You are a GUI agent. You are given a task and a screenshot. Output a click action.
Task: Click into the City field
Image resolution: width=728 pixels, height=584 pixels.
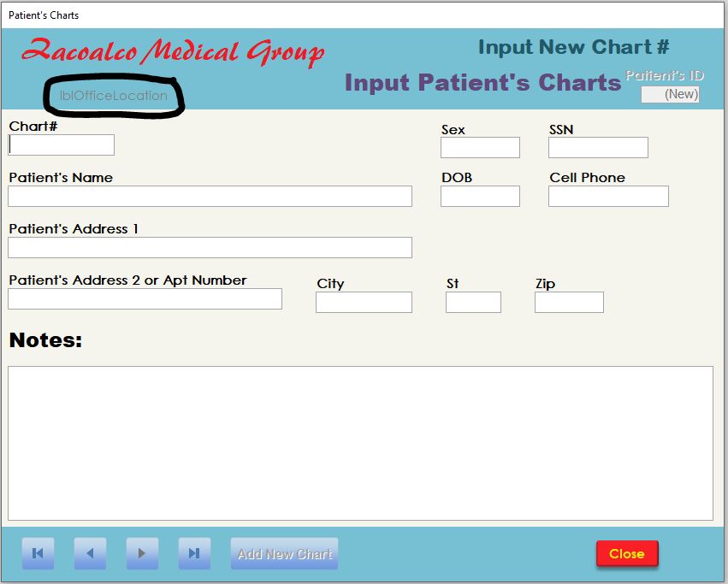pos(364,302)
